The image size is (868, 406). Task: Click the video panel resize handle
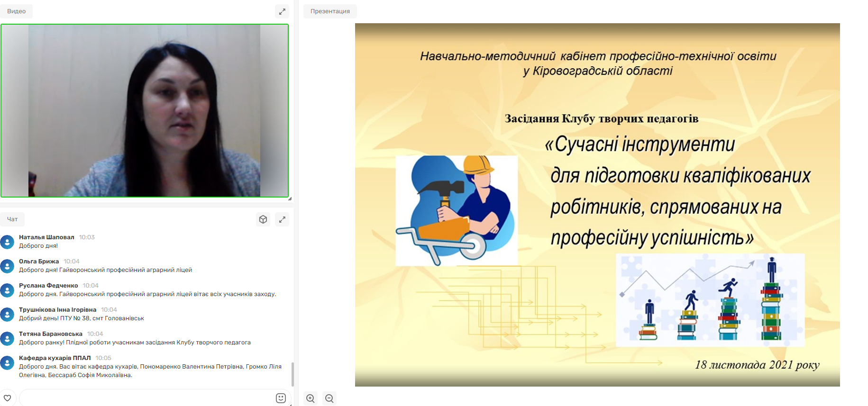click(290, 199)
